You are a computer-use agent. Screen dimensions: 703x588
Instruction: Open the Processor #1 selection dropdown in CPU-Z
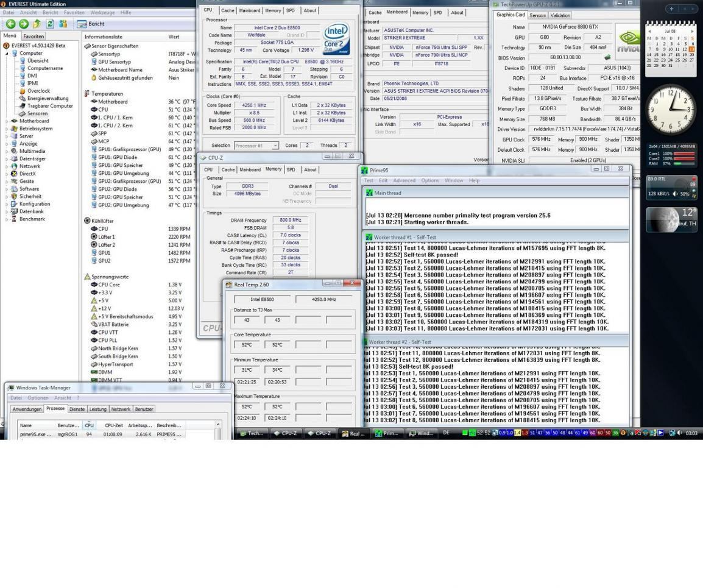pyautogui.click(x=256, y=145)
